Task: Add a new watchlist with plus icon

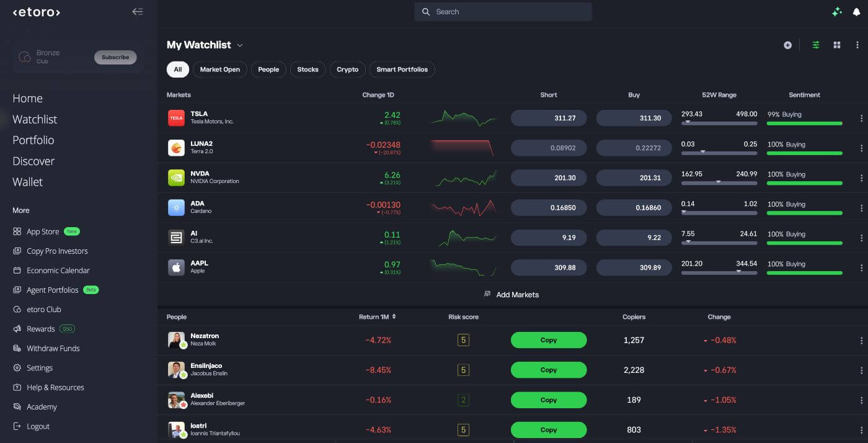Action: tap(787, 45)
